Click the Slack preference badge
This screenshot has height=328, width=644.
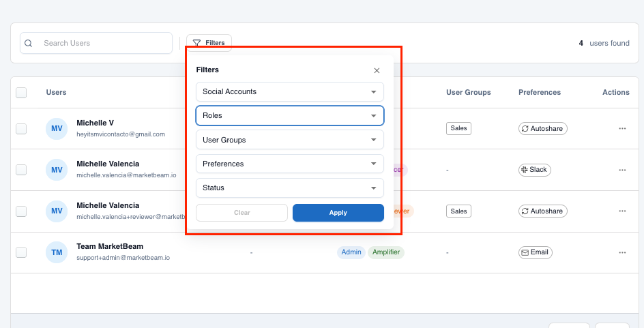534,170
